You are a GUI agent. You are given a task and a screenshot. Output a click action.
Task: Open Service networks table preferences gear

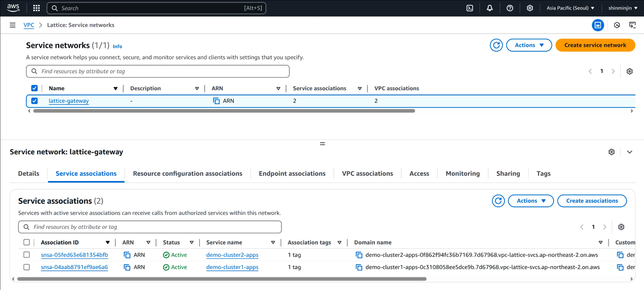(x=630, y=71)
